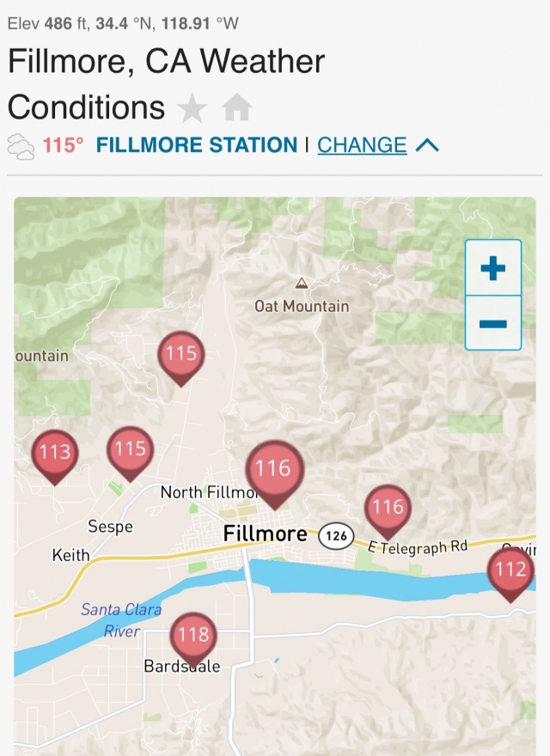Select the 113° station marker
This screenshot has width=550, height=756.
[55, 453]
